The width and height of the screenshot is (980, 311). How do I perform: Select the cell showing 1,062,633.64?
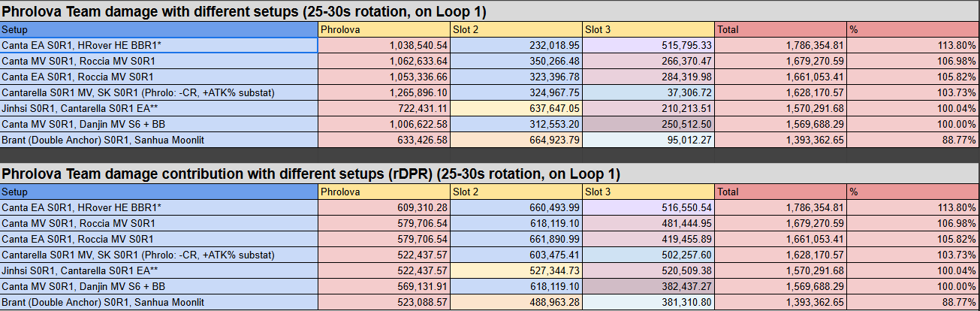[x=384, y=62]
